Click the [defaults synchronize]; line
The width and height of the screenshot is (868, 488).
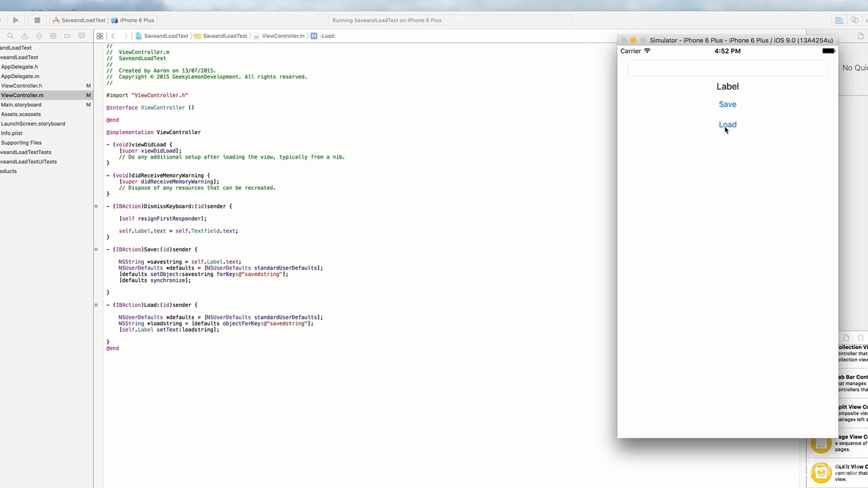(x=155, y=281)
